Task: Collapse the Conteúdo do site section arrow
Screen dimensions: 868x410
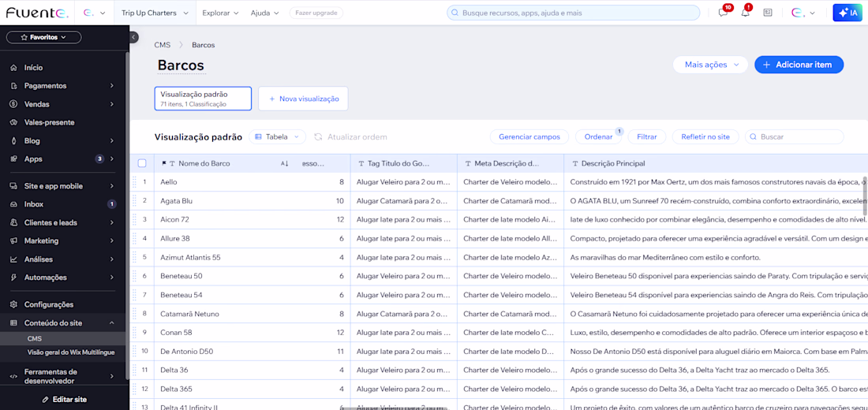Action: coord(112,322)
